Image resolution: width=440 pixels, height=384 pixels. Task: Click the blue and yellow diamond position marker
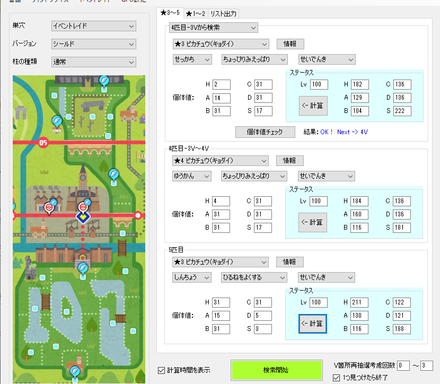pos(83,217)
